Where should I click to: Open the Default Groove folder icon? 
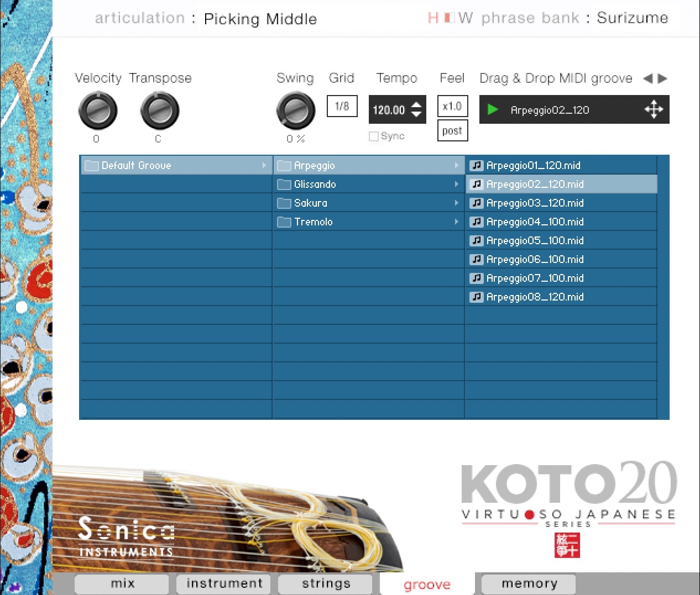click(x=92, y=165)
